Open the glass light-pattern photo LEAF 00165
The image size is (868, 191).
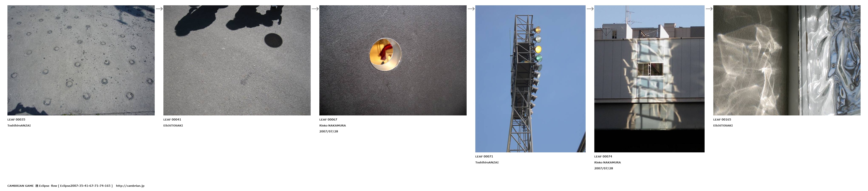click(787, 60)
